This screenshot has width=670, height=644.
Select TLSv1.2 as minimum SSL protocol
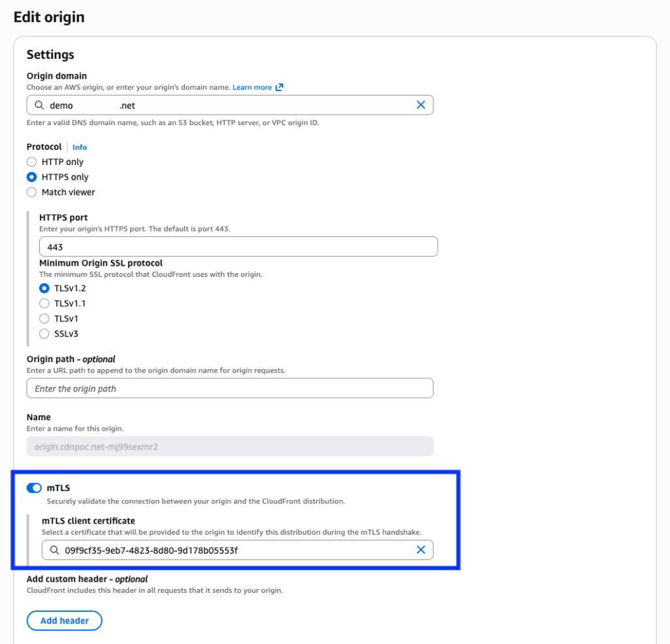click(44, 288)
